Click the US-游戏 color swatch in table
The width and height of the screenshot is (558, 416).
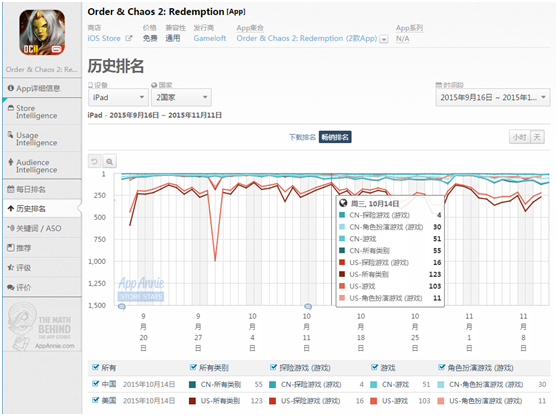tap(374, 401)
